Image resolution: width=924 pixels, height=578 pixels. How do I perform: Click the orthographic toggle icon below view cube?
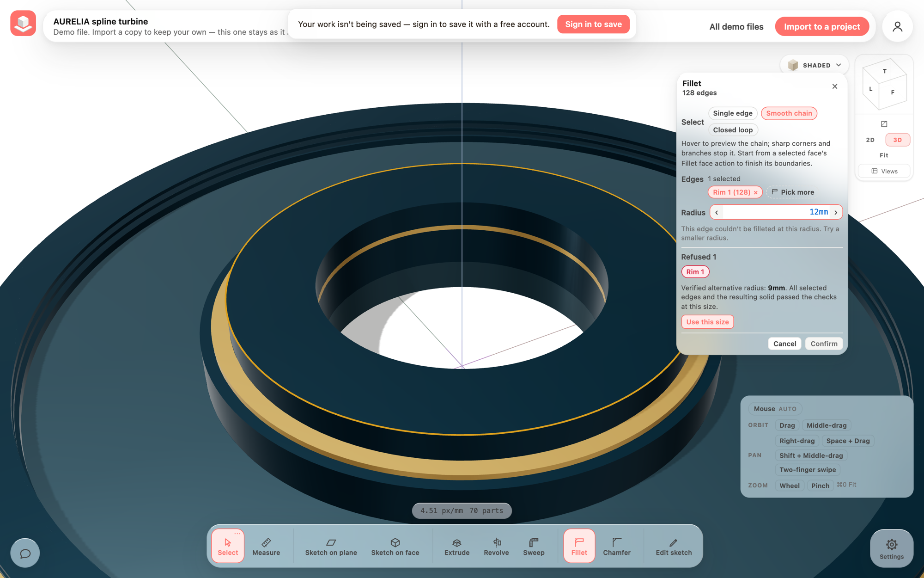[884, 124]
